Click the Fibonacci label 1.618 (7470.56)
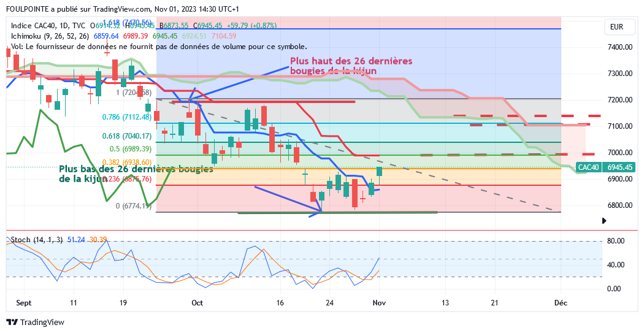The width and height of the screenshot is (644, 333). 127,22
